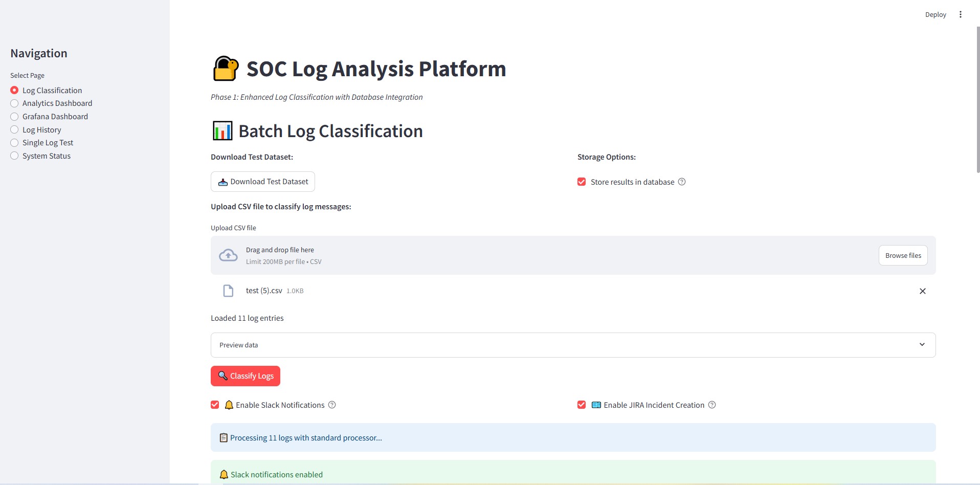Click help icon next to Enable JIRA Incident Creation
This screenshot has height=485, width=980.
coord(711,405)
